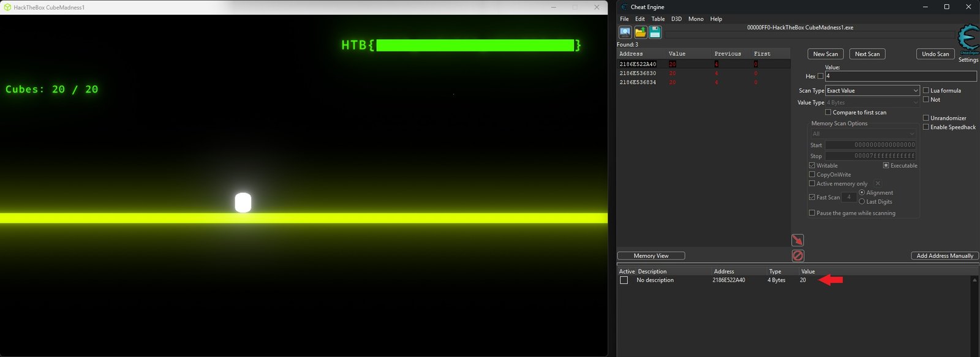Toggle the Hex checkbox
The image size is (980, 357).
tap(821, 77)
